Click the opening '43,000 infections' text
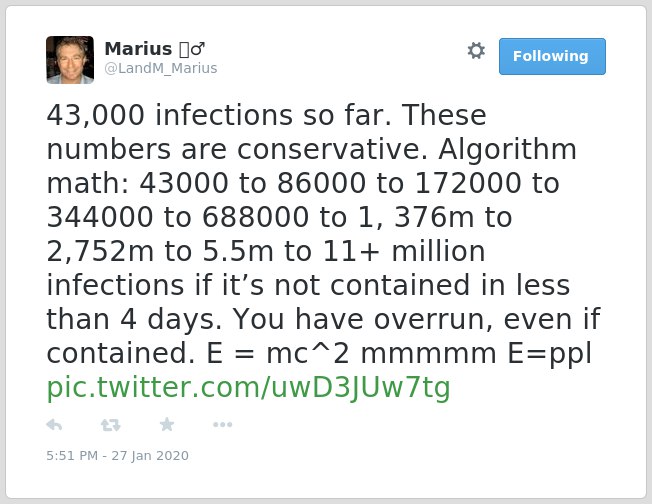This screenshot has width=652, height=504. coord(169,115)
